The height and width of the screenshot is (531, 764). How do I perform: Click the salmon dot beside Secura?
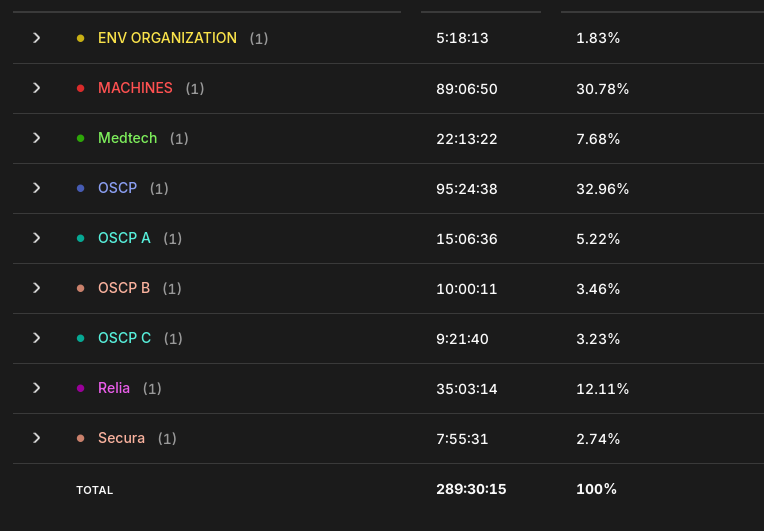coord(80,438)
